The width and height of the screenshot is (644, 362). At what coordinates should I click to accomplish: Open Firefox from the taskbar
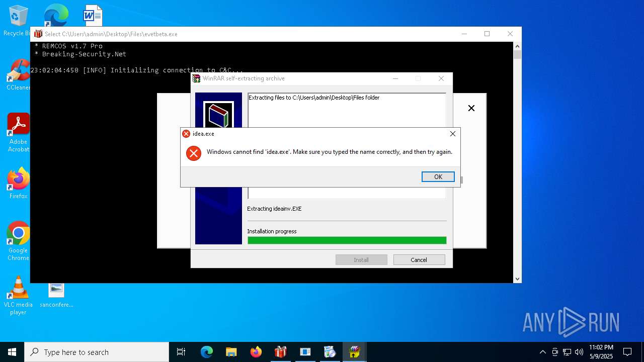click(x=256, y=352)
